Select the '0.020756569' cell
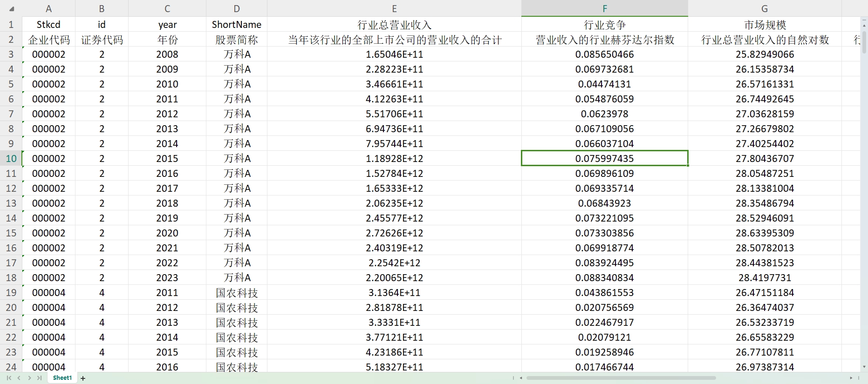Screen dimensions: 868x384 pos(605,307)
